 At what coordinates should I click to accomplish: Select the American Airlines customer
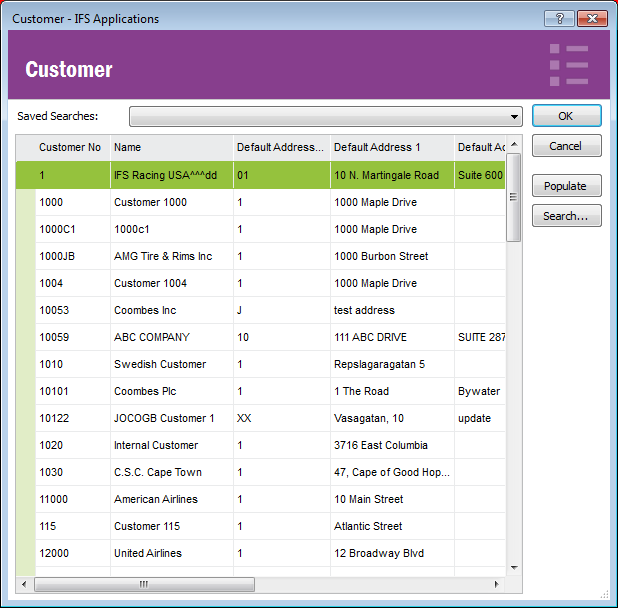point(156,499)
